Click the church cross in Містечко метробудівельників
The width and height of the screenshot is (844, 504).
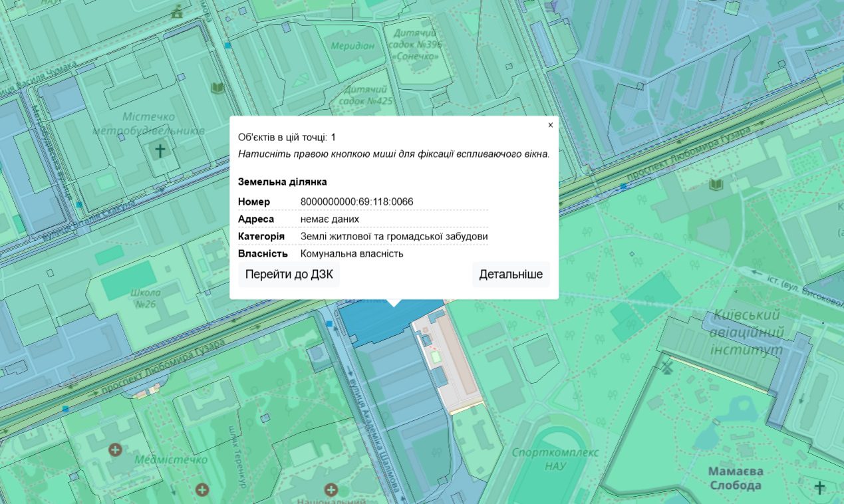tap(160, 151)
